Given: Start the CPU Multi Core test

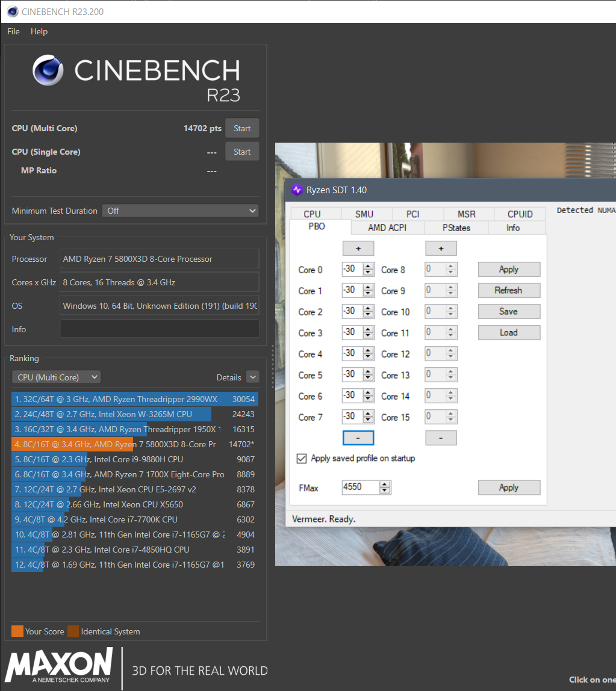Looking at the screenshot, I should pos(242,128).
